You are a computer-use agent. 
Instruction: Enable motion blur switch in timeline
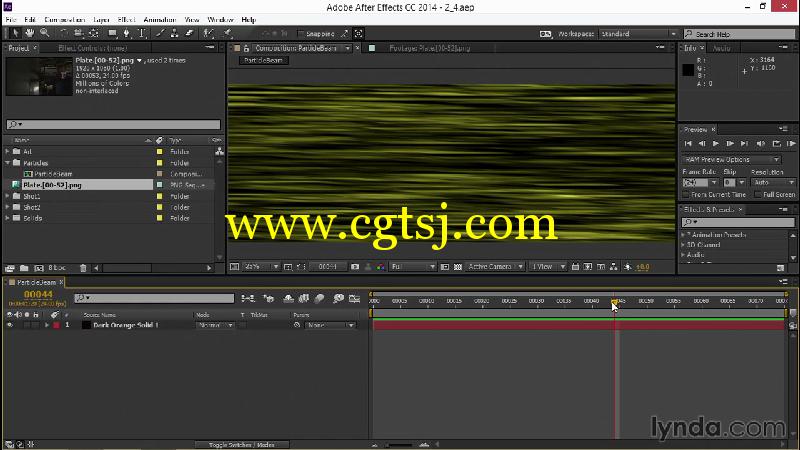[x=319, y=298]
